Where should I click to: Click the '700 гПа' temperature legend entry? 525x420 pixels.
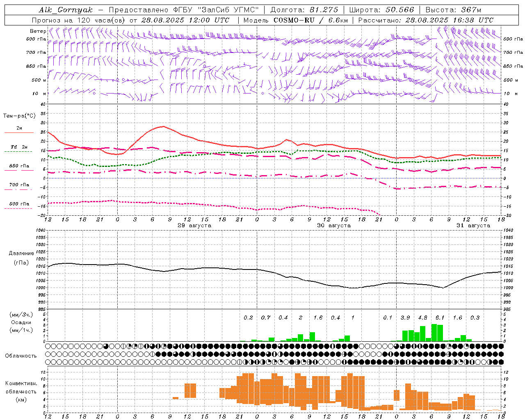(x=19, y=185)
